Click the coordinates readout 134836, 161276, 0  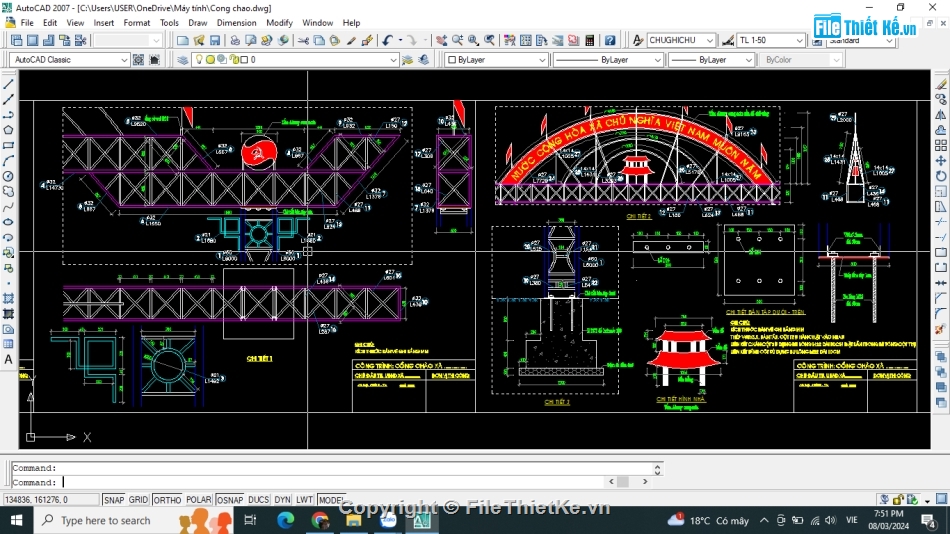50,500
